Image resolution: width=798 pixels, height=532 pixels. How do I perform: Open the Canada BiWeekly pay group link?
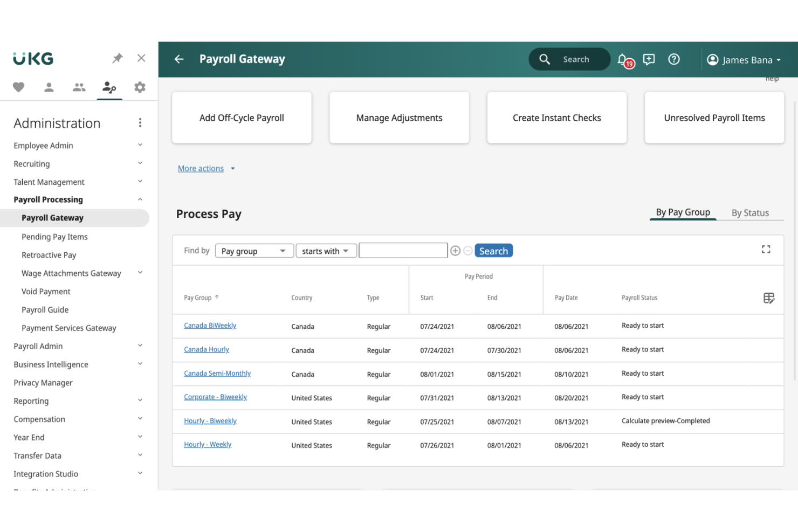(x=210, y=326)
